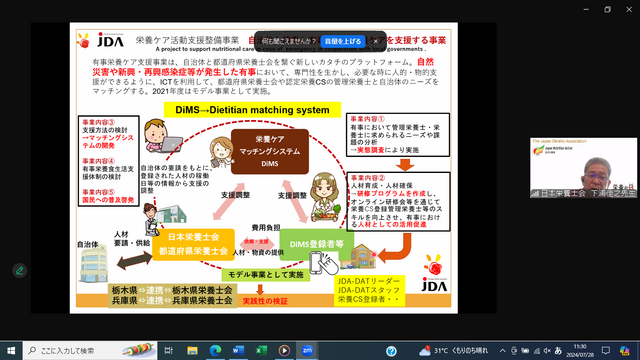
Task: Dismiss the 何も聞こえませんか notification
Action: (376, 41)
